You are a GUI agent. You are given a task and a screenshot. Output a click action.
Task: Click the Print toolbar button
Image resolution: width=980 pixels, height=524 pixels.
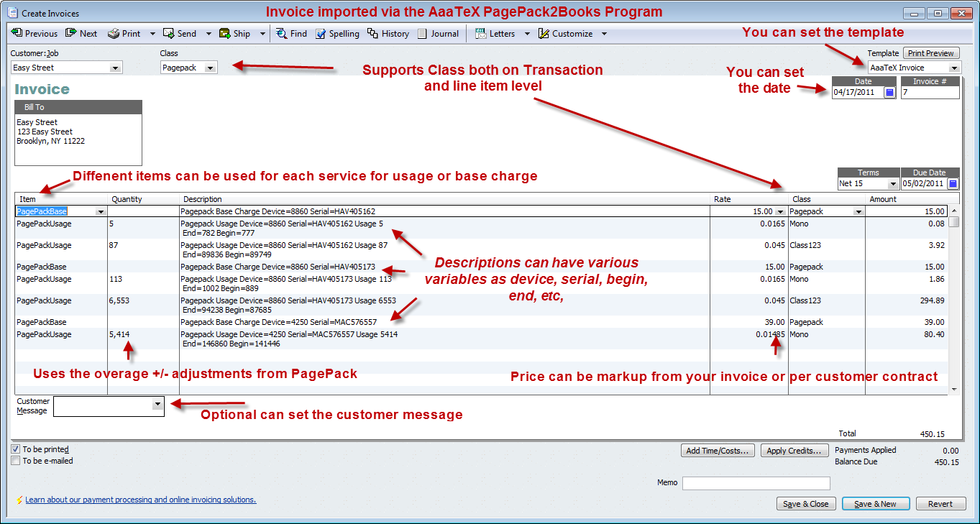tap(124, 34)
